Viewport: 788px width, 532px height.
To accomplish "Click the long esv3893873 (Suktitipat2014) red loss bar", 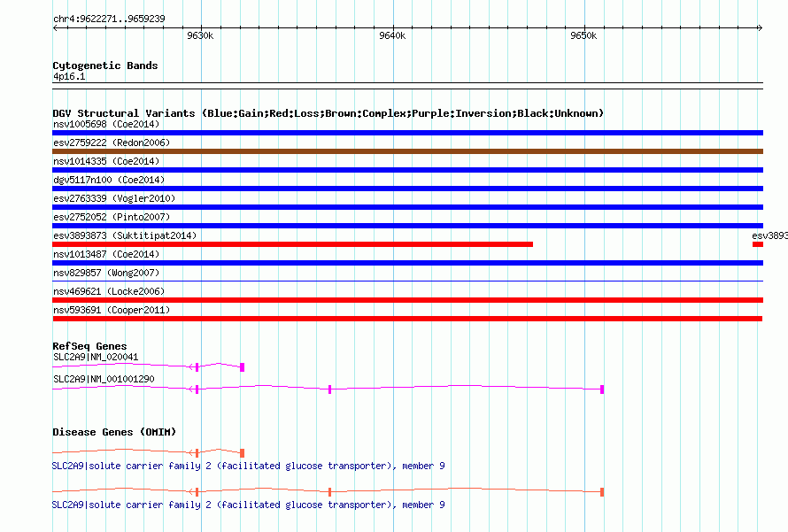I will [x=292, y=244].
